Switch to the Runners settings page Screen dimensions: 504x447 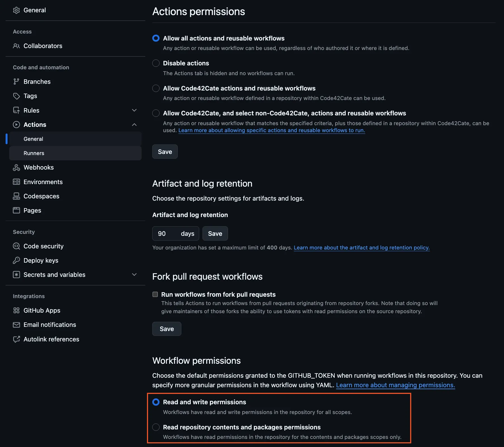pos(34,153)
